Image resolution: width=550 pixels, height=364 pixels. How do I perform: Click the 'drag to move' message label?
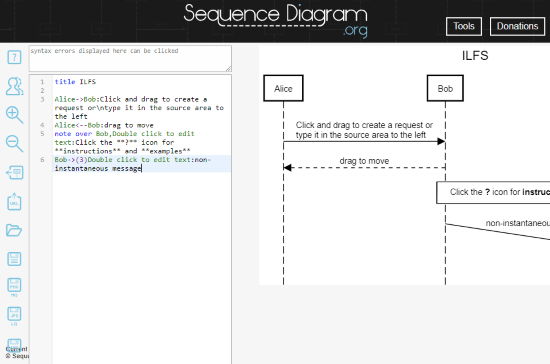point(364,161)
